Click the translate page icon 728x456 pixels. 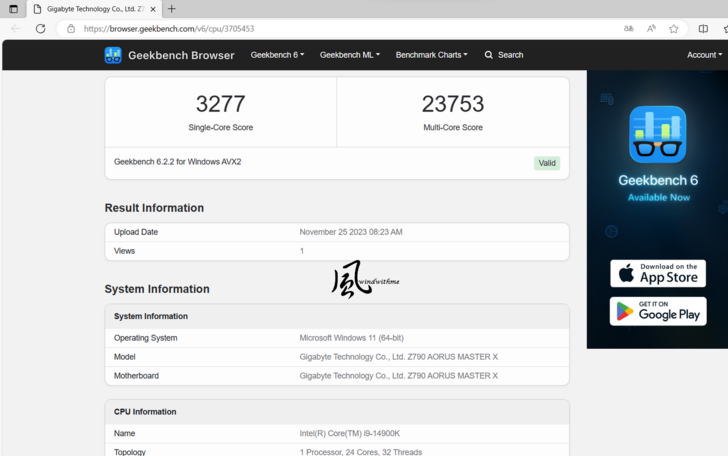tap(629, 29)
